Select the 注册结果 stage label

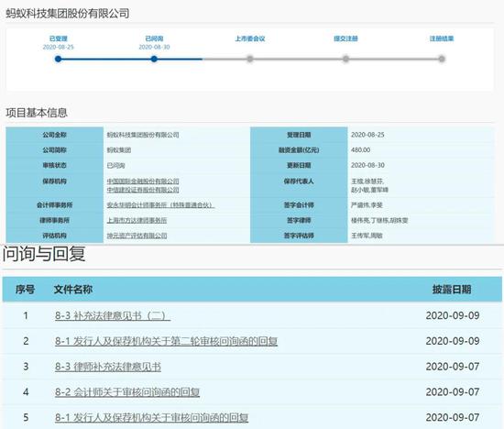[442, 38]
